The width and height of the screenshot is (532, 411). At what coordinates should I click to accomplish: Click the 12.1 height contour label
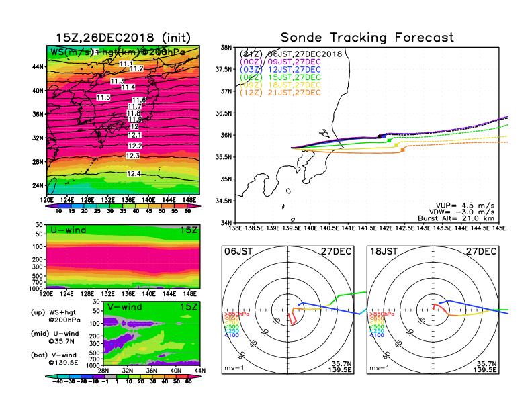coord(135,135)
